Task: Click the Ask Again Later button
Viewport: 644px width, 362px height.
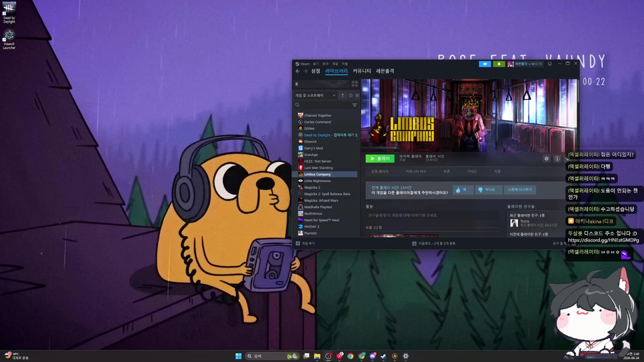Action: [519, 190]
